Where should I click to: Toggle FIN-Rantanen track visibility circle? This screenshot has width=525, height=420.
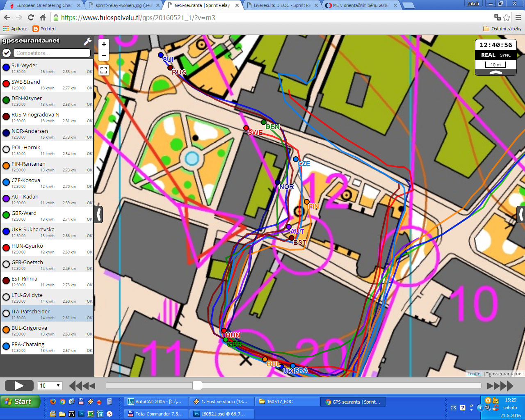(x=6, y=166)
